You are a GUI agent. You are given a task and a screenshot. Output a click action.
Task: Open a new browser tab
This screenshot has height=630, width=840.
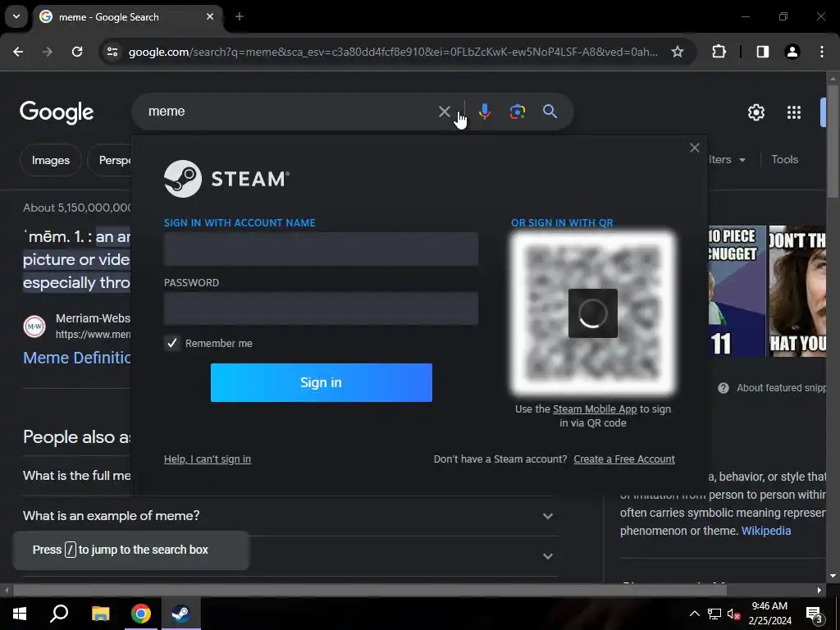[x=240, y=16]
